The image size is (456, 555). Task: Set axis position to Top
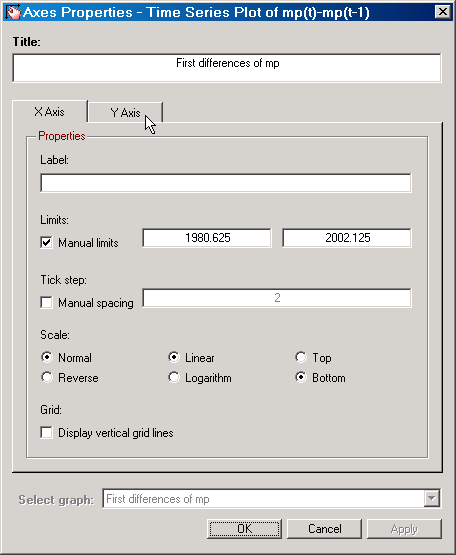click(301, 357)
